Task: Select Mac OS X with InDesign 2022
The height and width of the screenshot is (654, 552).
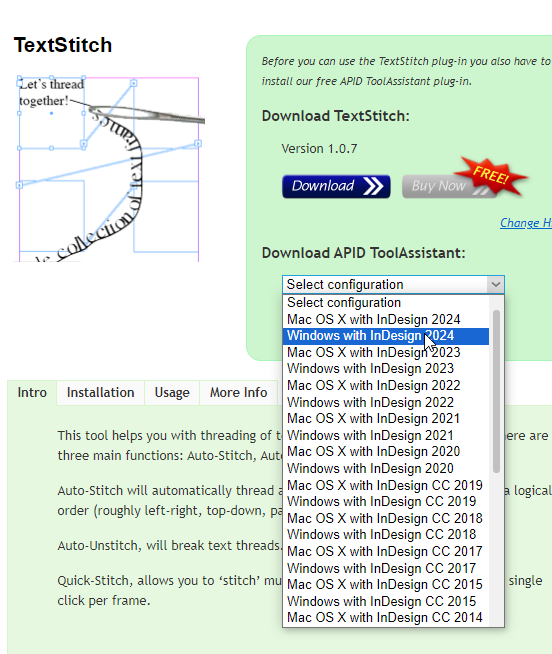Action: [386, 385]
